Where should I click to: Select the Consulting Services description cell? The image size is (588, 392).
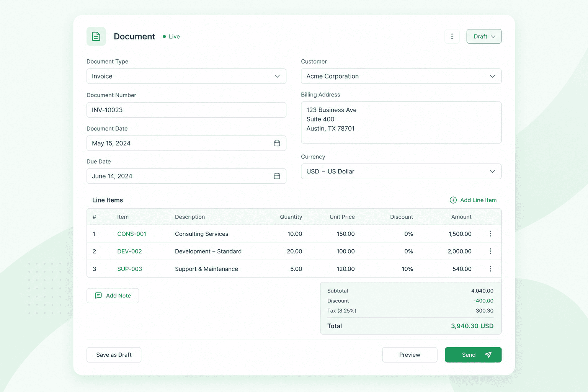pos(202,234)
